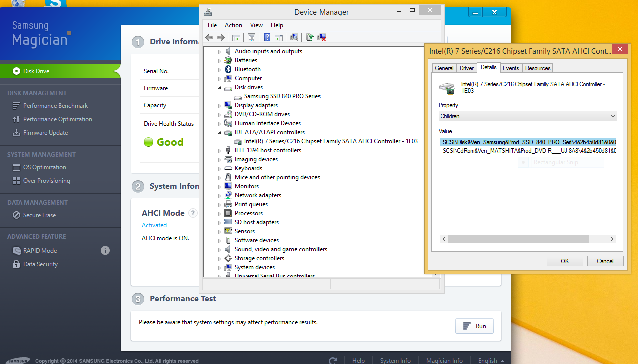
Task: Toggle the Show/Hide Action Pane toolbar icon
Action: tap(279, 37)
